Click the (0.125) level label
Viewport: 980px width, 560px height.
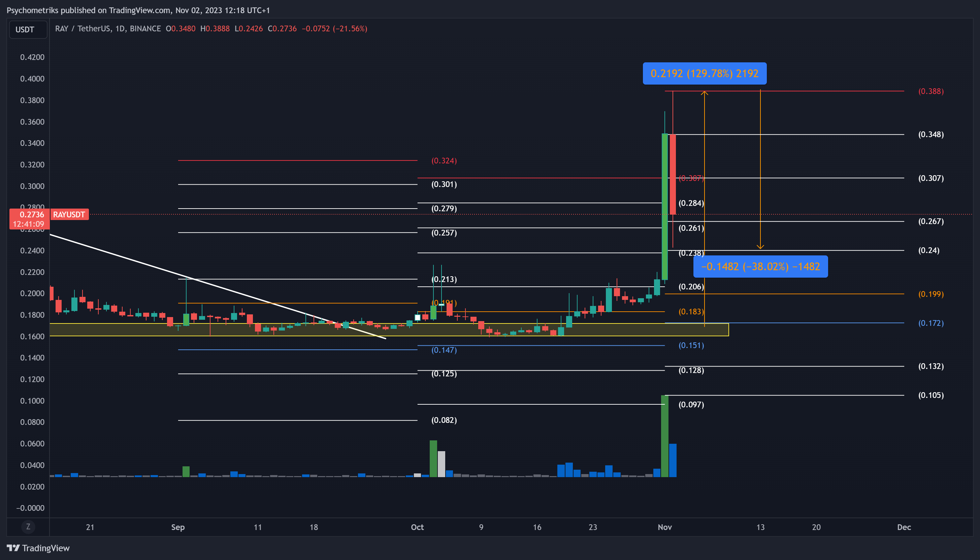coord(444,373)
